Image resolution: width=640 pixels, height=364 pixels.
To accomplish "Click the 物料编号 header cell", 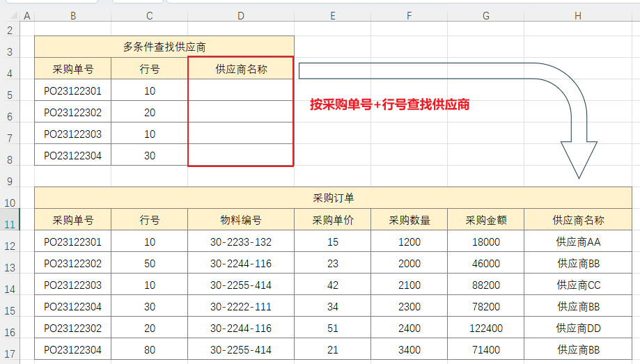I will (x=241, y=219).
